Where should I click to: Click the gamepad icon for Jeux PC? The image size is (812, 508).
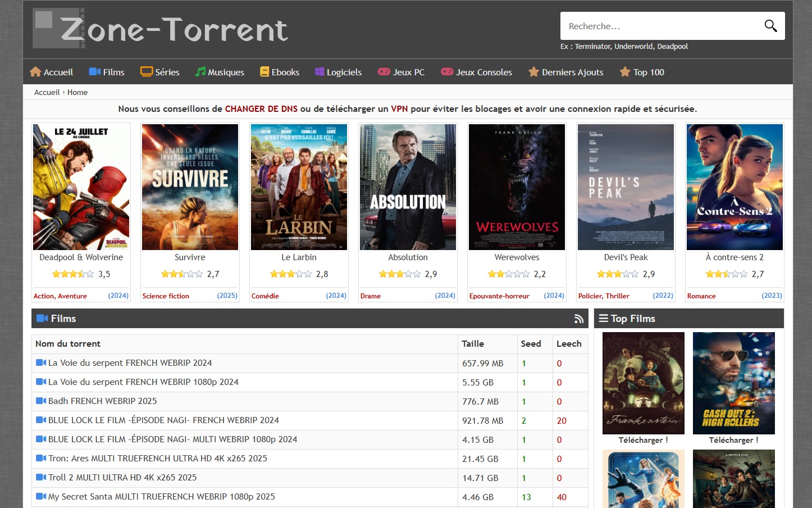[x=384, y=72]
